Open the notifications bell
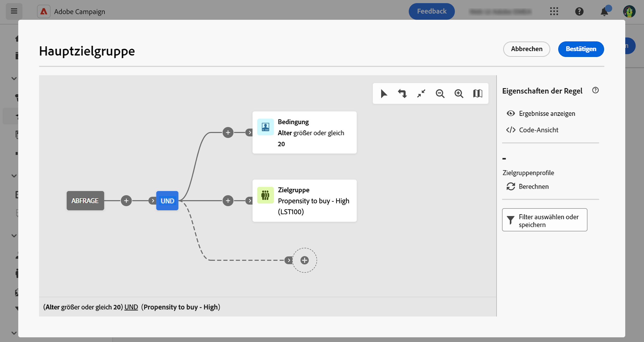 [604, 12]
